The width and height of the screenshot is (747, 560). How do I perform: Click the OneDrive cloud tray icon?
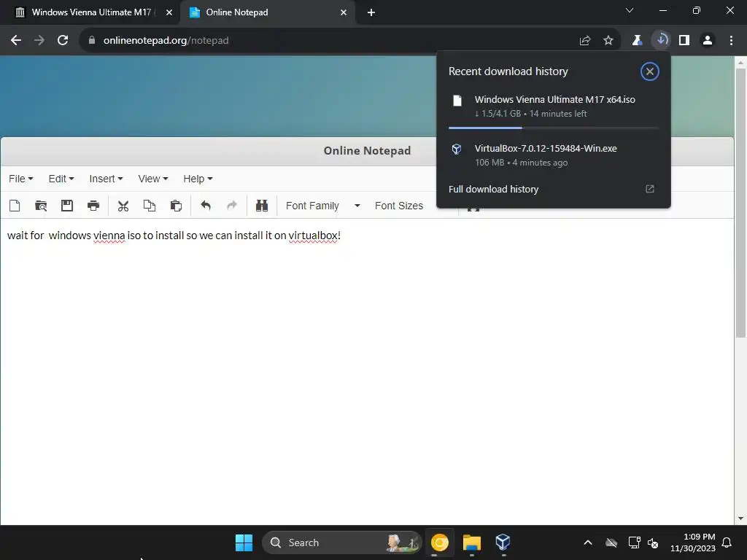pyautogui.click(x=611, y=542)
